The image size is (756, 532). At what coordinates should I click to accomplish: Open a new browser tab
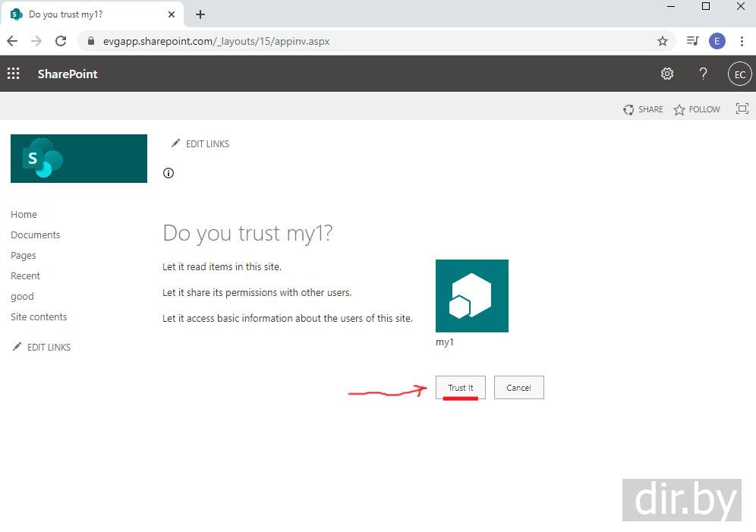point(200,14)
